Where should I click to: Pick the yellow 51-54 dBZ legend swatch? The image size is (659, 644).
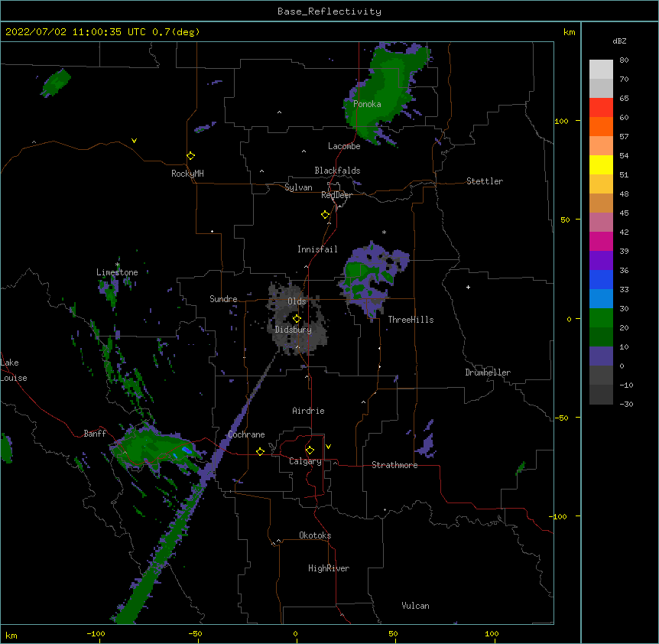click(601, 164)
